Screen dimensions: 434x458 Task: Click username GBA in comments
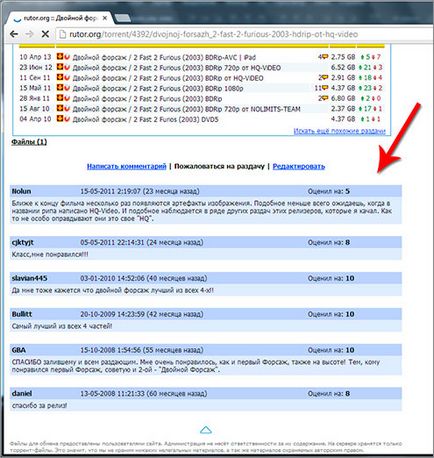(x=19, y=350)
